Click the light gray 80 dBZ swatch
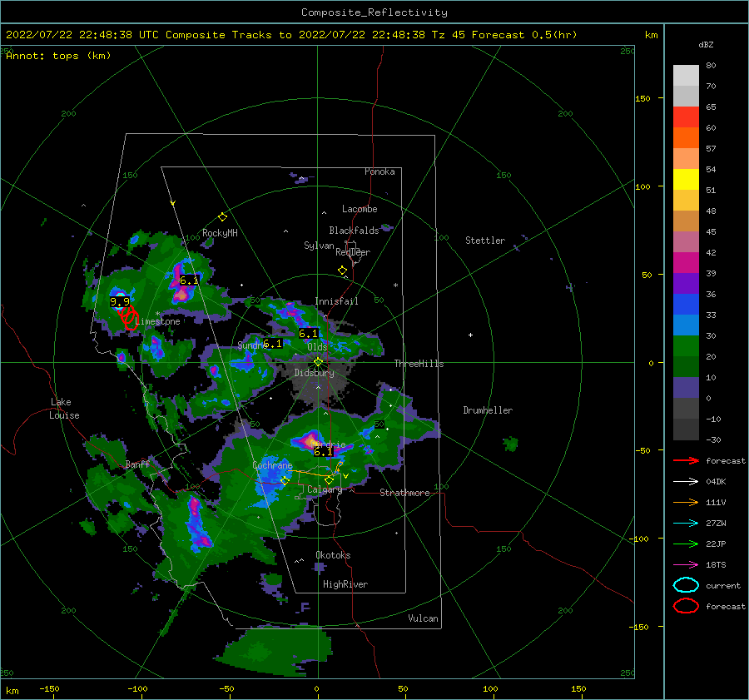 click(x=686, y=76)
